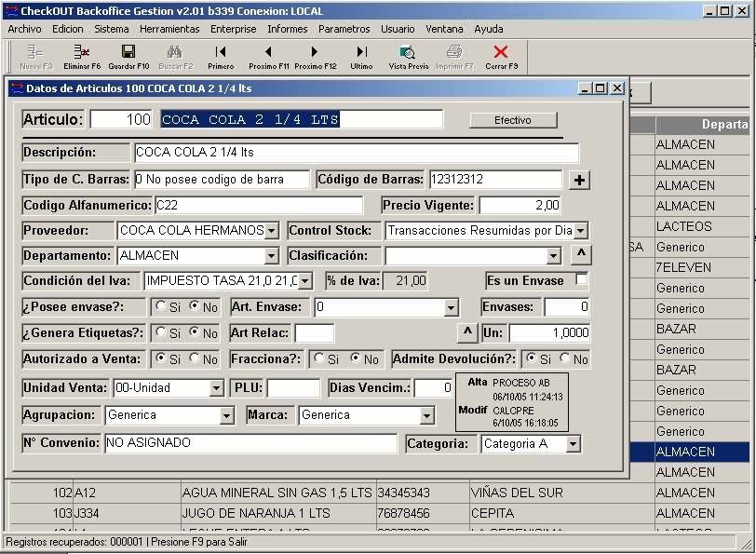Click the PLU input field
Image resolution: width=756 pixels, height=554 pixels.
[x=293, y=387]
